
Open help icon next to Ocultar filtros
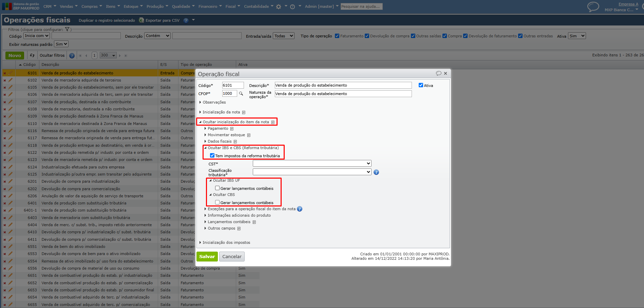point(72,56)
